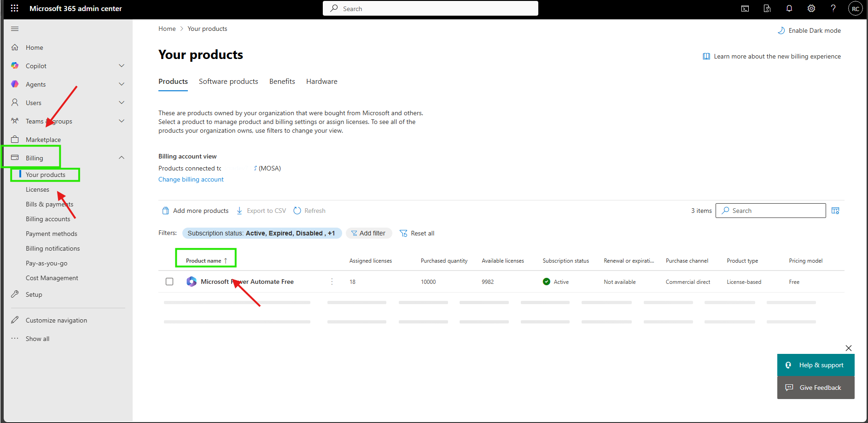Click the top Search box in header
This screenshot has height=423, width=868.
pos(431,8)
